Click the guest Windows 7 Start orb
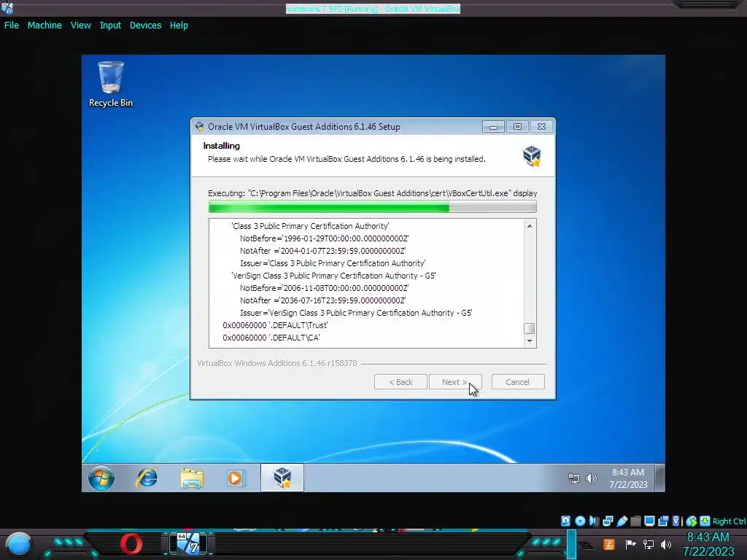The height and width of the screenshot is (560, 747). tap(101, 478)
